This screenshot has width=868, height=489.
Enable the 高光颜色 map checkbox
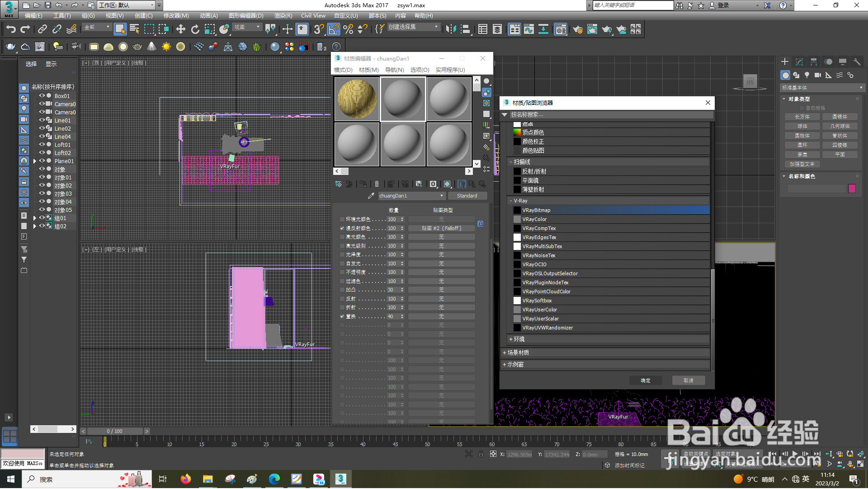pyautogui.click(x=342, y=237)
